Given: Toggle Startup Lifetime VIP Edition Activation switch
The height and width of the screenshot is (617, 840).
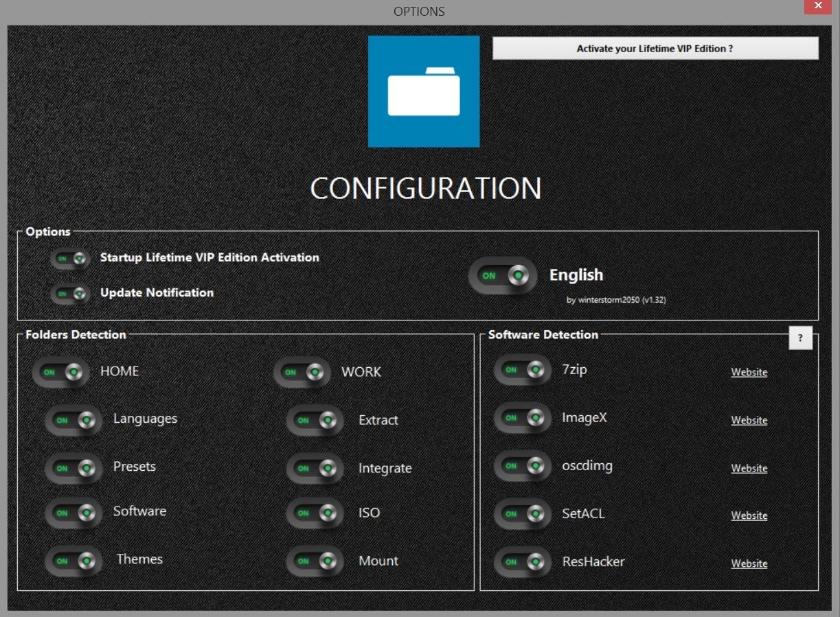Looking at the screenshot, I should [70, 259].
